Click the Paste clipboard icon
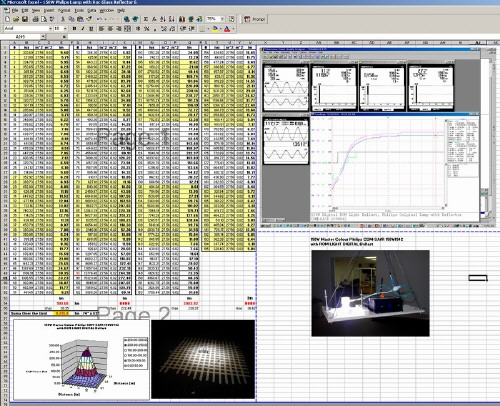The image size is (500, 406). [x=80, y=19]
